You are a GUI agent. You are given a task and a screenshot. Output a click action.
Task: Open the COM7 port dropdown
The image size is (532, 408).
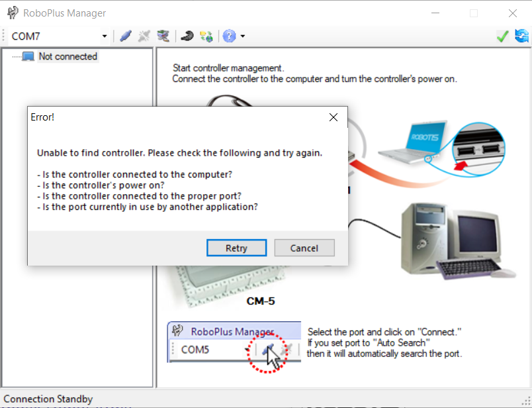(x=105, y=36)
